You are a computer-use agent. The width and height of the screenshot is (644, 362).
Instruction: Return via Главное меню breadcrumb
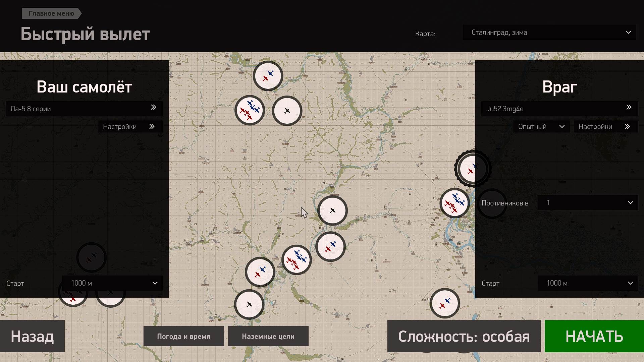pos(52,13)
